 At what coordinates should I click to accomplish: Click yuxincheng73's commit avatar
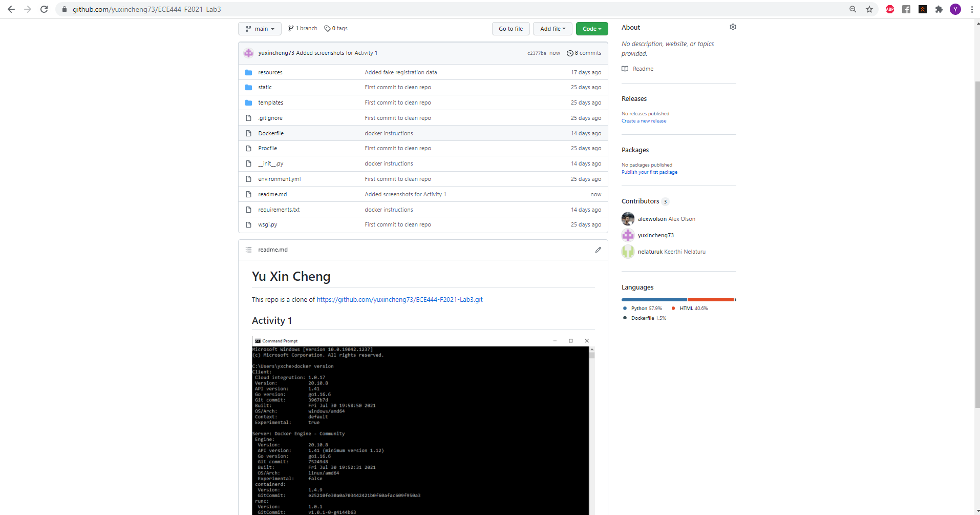tap(248, 53)
